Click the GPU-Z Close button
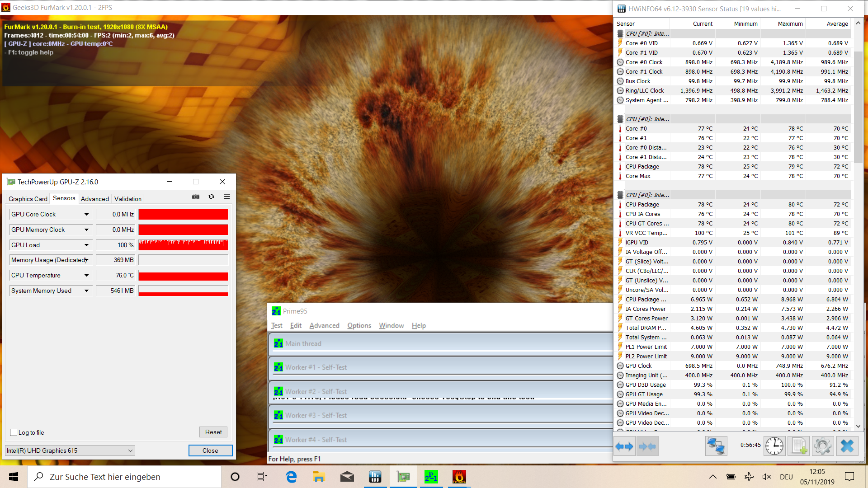The height and width of the screenshot is (488, 868). [210, 450]
